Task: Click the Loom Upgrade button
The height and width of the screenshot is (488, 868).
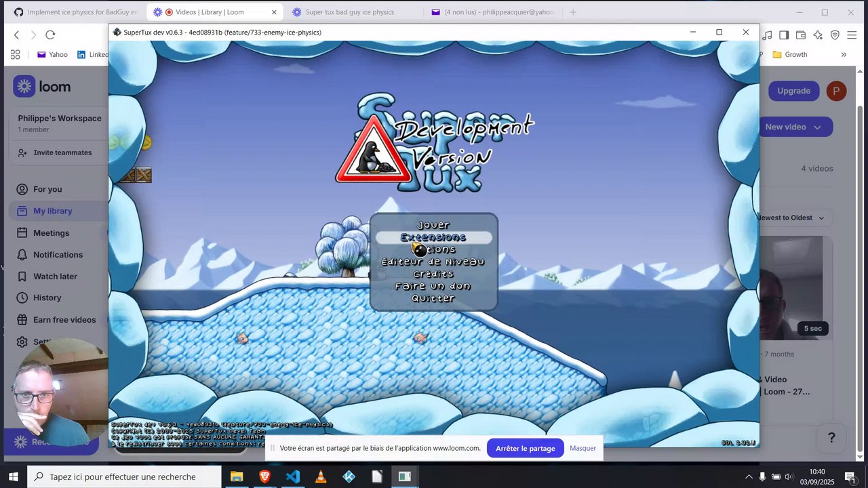Action: click(793, 91)
